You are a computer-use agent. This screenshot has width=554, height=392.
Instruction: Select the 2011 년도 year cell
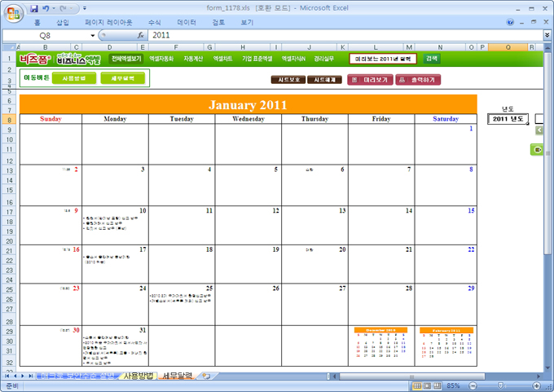tap(508, 119)
